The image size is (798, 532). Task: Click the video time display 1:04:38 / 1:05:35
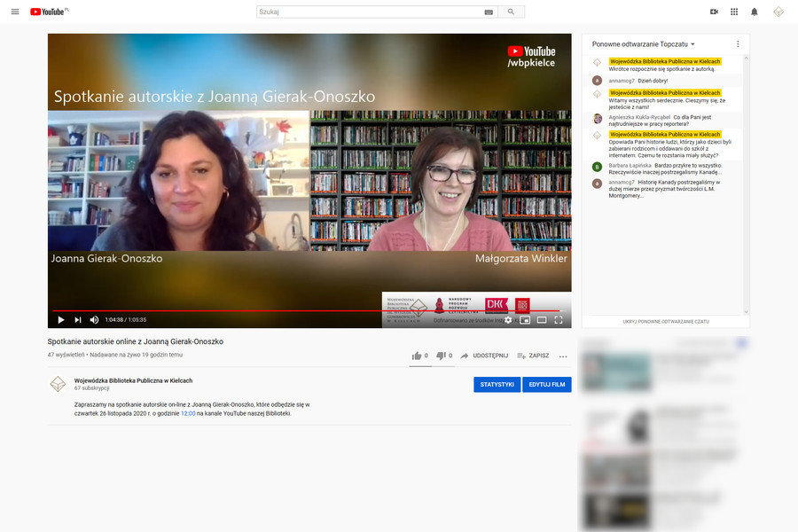click(x=126, y=320)
